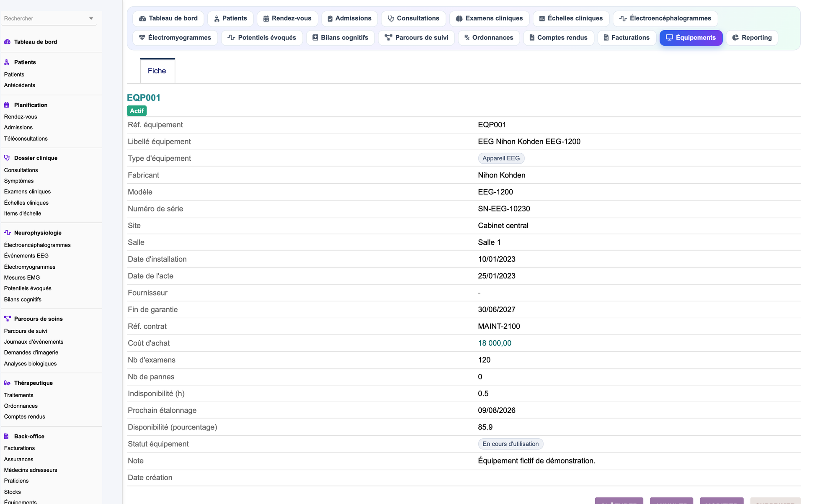Click the contract reference MAINT-2100

[499, 327]
